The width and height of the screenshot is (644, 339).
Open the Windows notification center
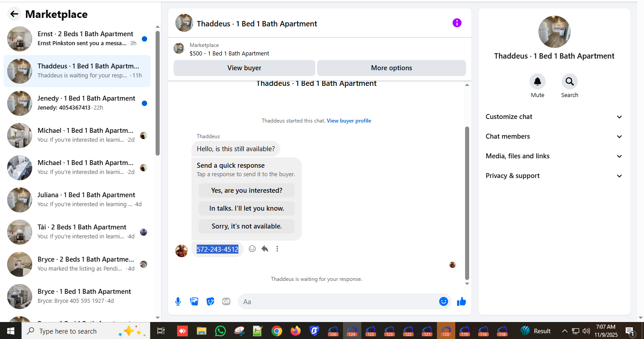(x=630, y=331)
